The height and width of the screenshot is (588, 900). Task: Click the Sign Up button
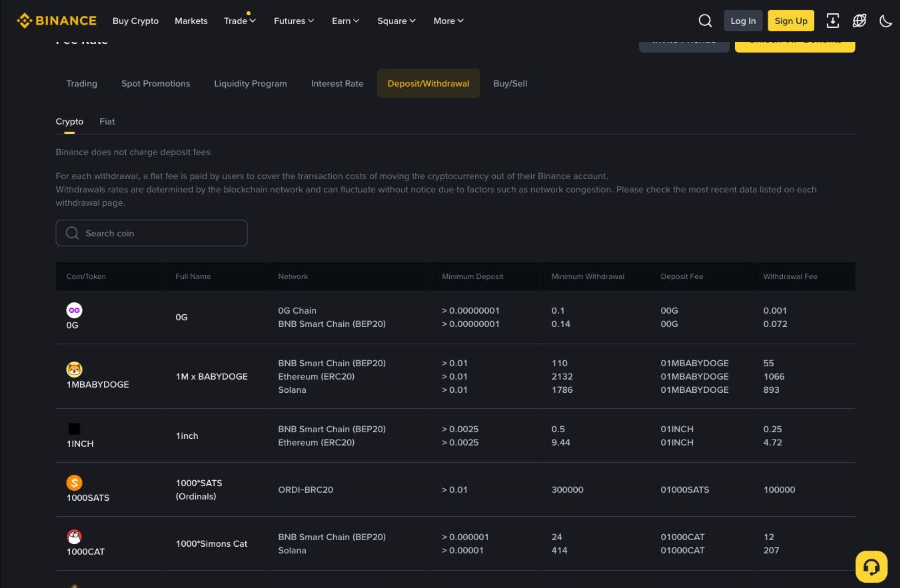pos(790,21)
